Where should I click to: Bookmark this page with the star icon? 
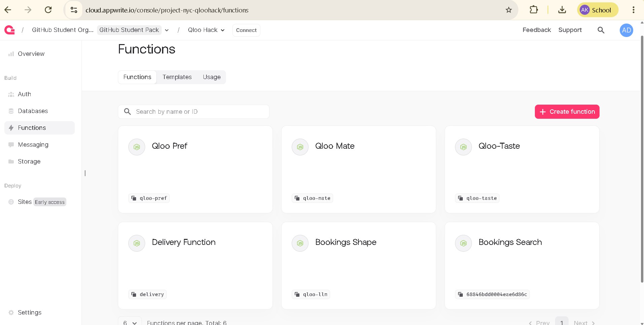(x=509, y=10)
